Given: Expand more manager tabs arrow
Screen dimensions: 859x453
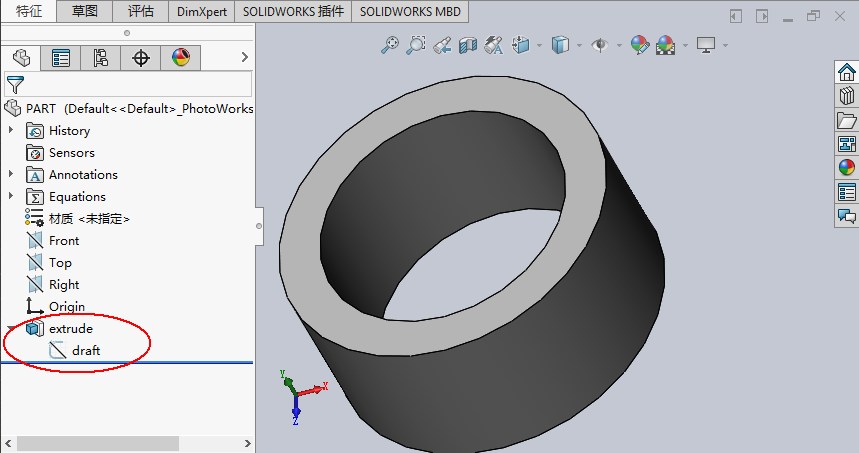Looking at the screenshot, I should click(x=244, y=57).
